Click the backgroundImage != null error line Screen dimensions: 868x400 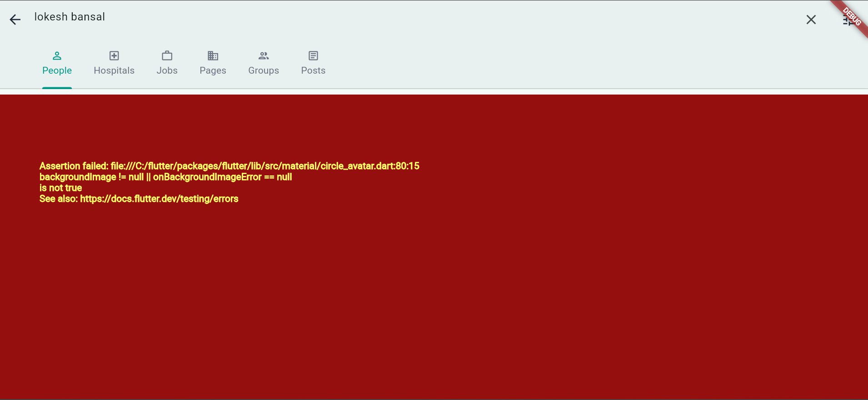point(165,177)
